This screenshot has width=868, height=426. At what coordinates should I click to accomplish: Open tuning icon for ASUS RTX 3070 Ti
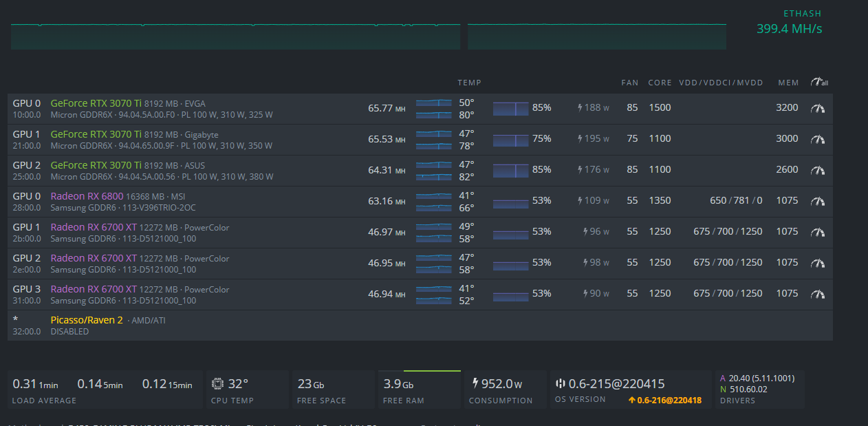pyautogui.click(x=818, y=170)
